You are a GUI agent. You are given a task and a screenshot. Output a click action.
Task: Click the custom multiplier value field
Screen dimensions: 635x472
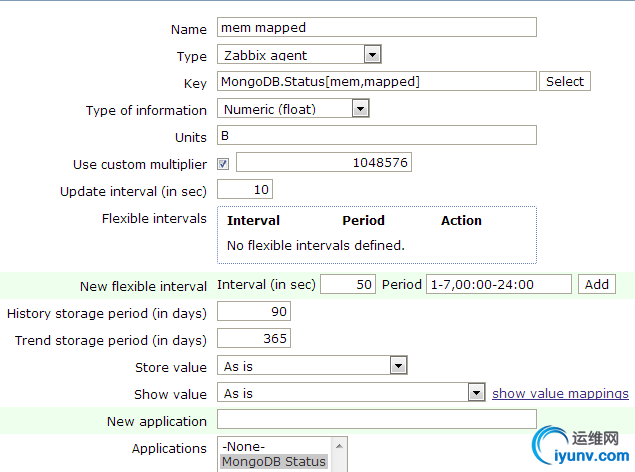[x=324, y=162]
